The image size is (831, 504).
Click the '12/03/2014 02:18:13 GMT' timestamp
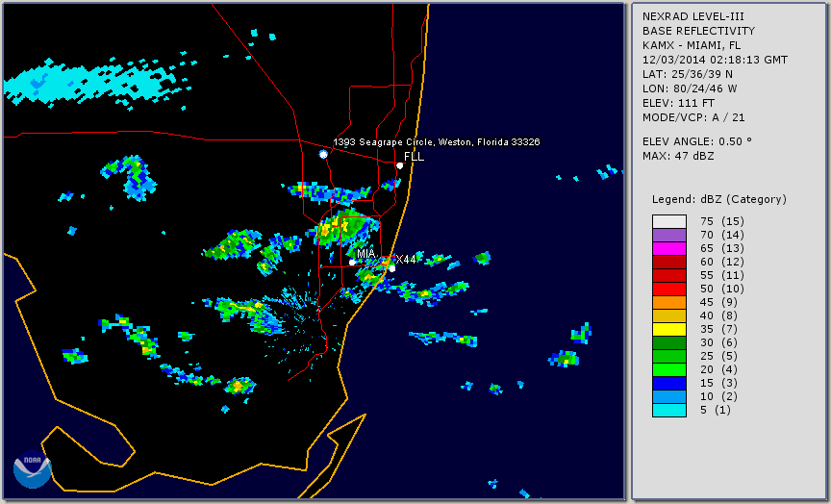[715, 60]
